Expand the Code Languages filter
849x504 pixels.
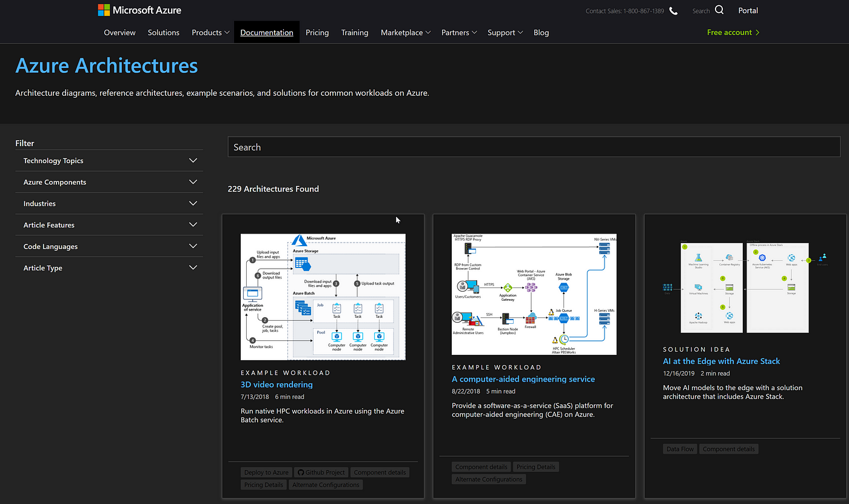[109, 247]
